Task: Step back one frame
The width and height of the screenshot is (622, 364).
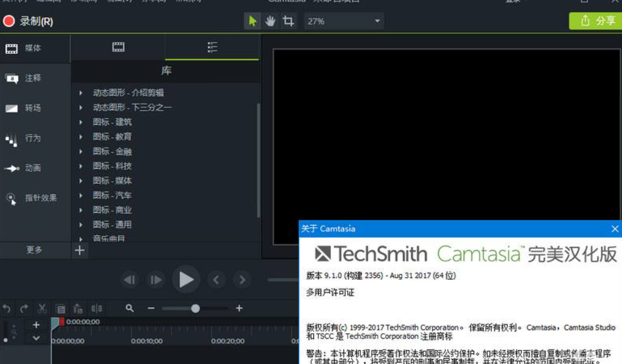Action: [x=129, y=280]
